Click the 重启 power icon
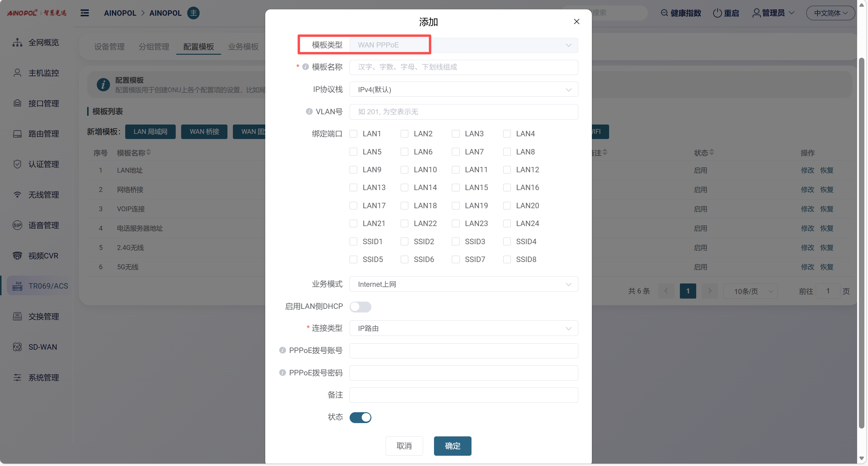The height and width of the screenshot is (466, 868). click(717, 13)
